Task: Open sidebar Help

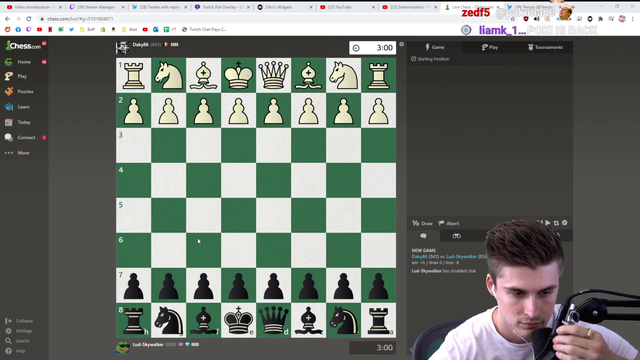Action: pyautogui.click(x=16, y=351)
